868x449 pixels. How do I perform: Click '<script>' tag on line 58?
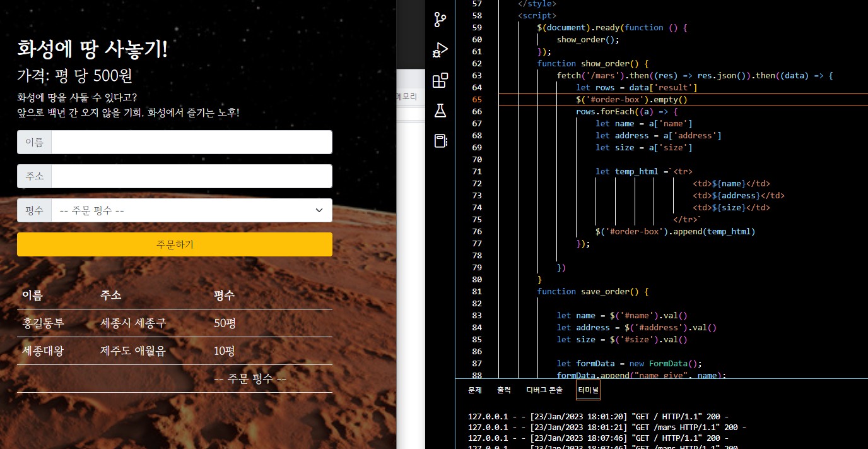[537, 16]
